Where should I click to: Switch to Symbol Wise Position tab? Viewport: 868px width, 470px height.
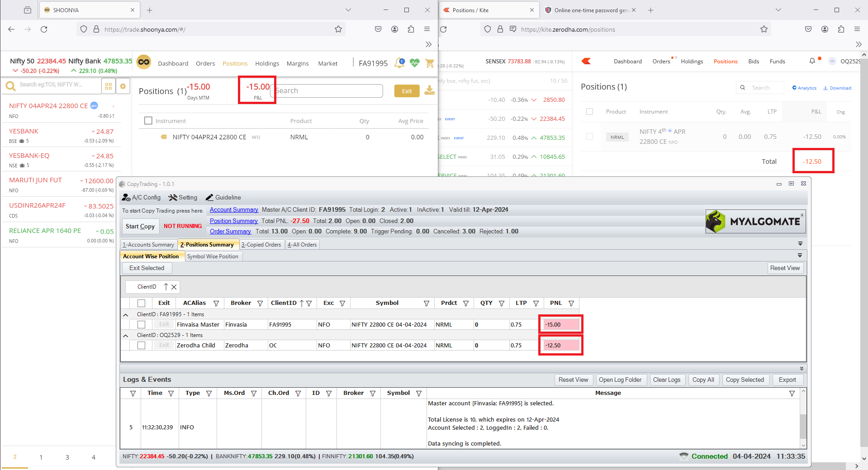[213, 256]
